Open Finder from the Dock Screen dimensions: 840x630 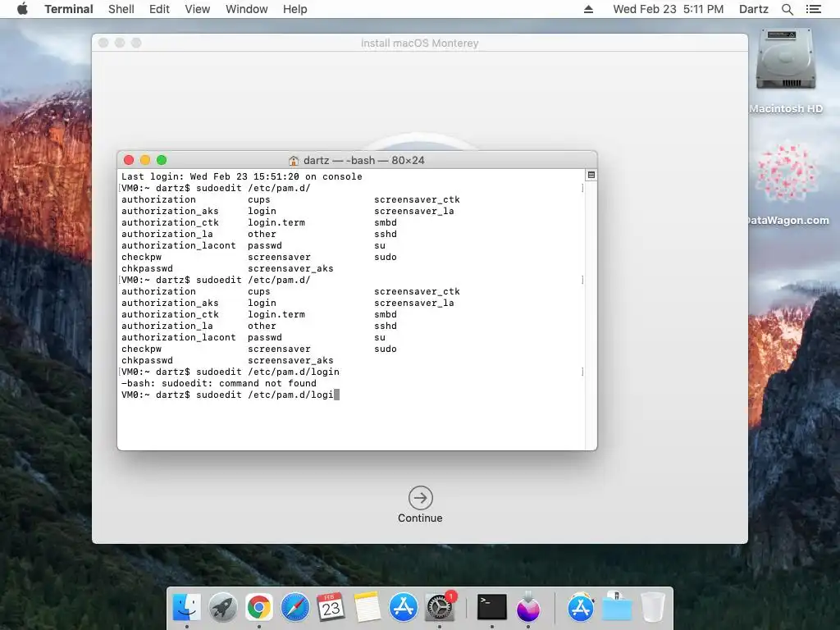coord(186,608)
